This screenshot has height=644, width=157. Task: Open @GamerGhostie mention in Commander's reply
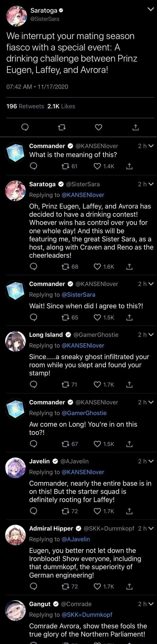coord(84,413)
